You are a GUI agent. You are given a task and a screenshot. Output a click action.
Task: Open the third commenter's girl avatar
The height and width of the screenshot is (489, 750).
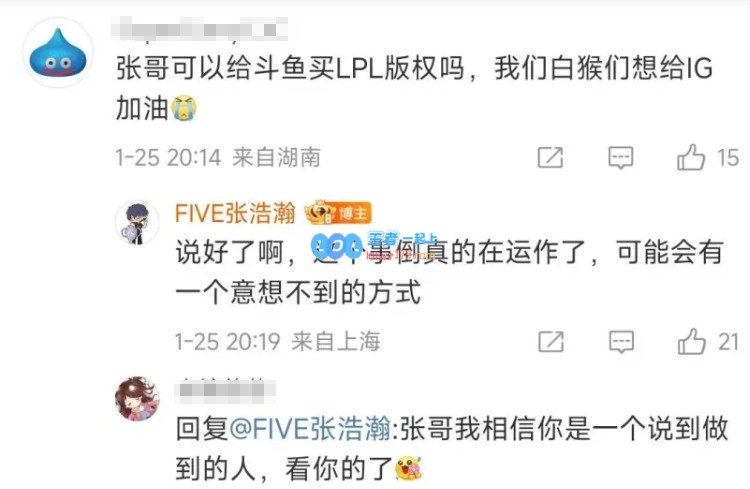click(x=137, y=399)
